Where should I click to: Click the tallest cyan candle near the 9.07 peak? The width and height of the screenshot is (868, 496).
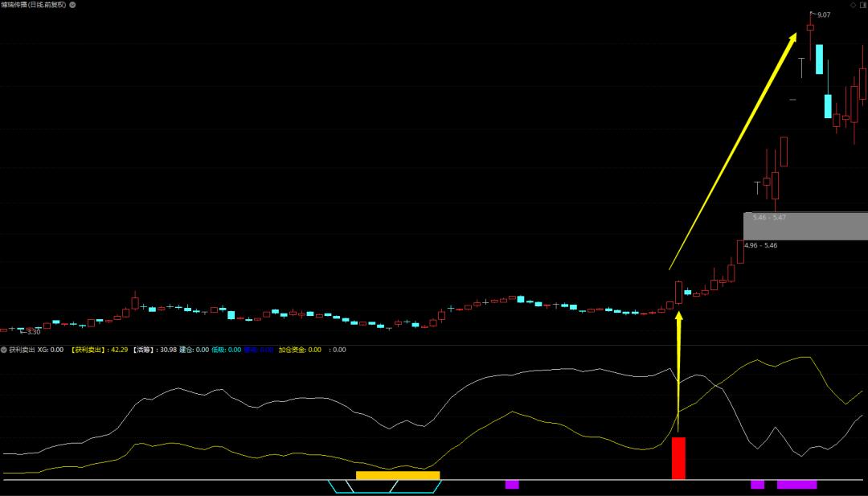click(819, 59)
